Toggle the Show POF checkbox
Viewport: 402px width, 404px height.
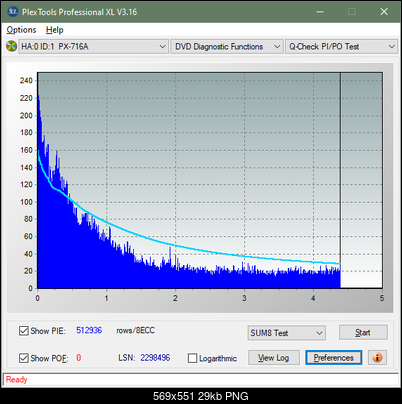click(x=24, y=358)
